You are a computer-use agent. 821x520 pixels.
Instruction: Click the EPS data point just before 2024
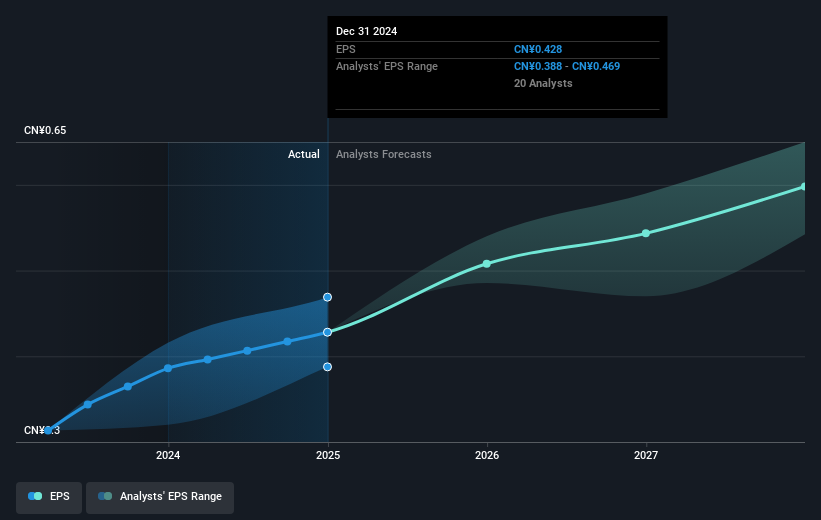point(128,386)
